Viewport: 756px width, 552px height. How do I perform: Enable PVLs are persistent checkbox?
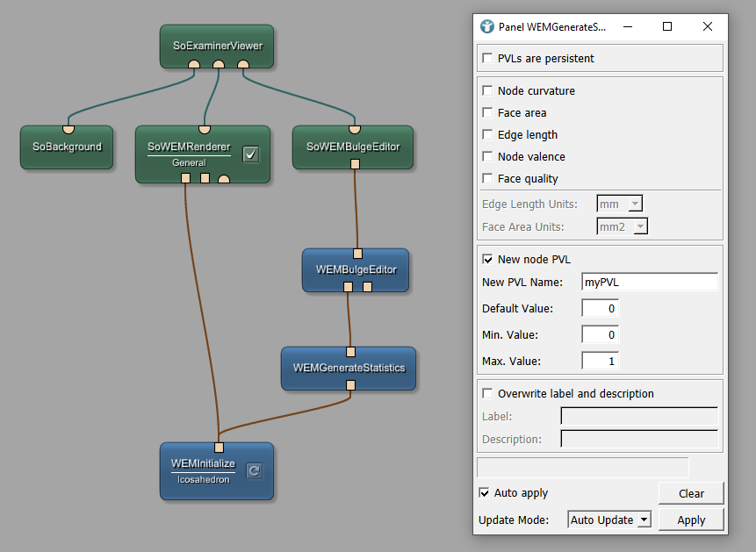[x=488, y=59]
